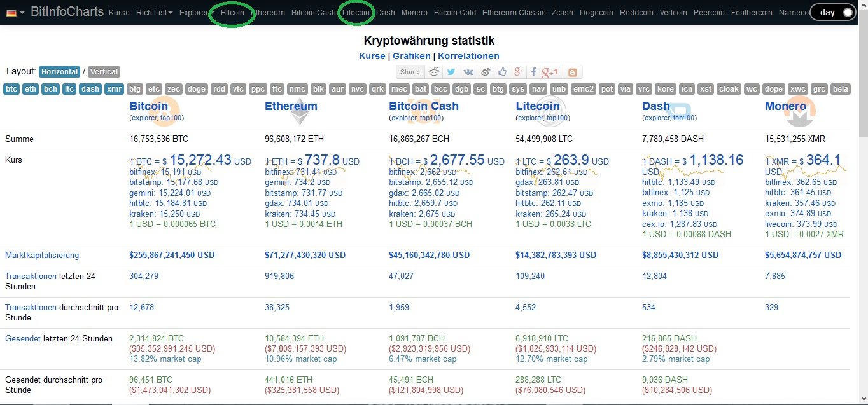Open the explorer link under Bitcoin heading

(x=144, y=118)
